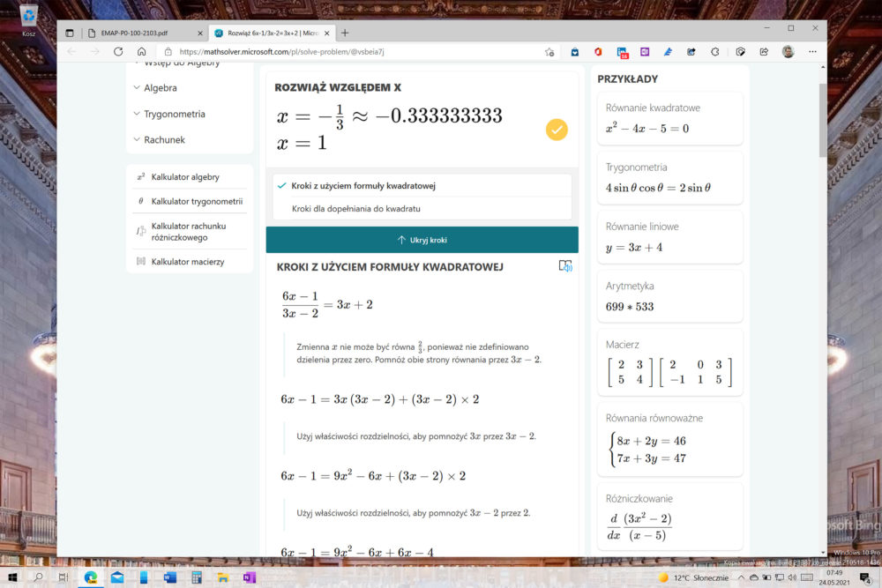Open the purple OneNote clipper extension
Screen dimensions: 882x588
[x=645, y=52]
